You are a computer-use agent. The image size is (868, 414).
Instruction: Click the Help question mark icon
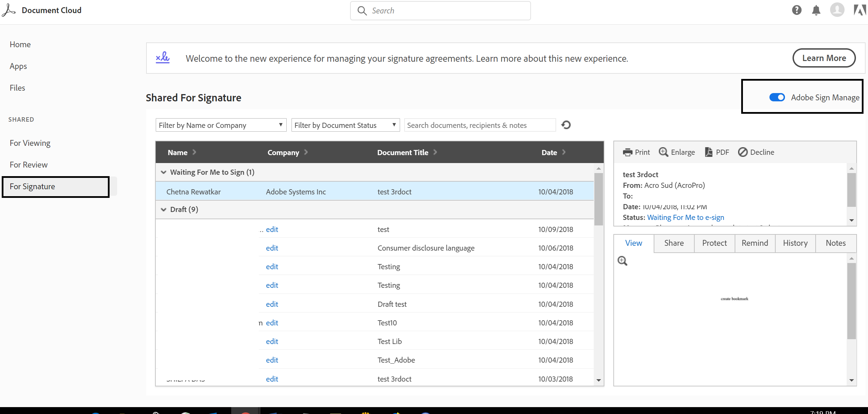click(796, 10)
